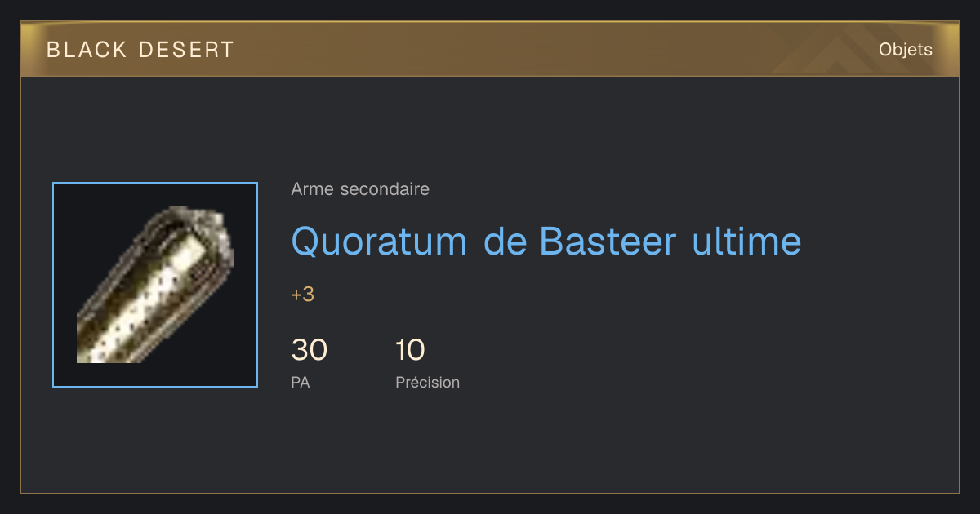Open the Objets category label
The width and height of the screenshot is (980, 514).
[905, 50]
